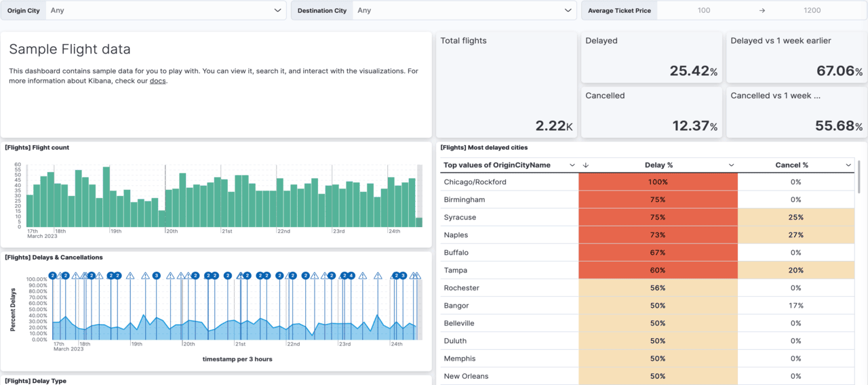Click the sort arrow beside Delay %

(586, 165)
